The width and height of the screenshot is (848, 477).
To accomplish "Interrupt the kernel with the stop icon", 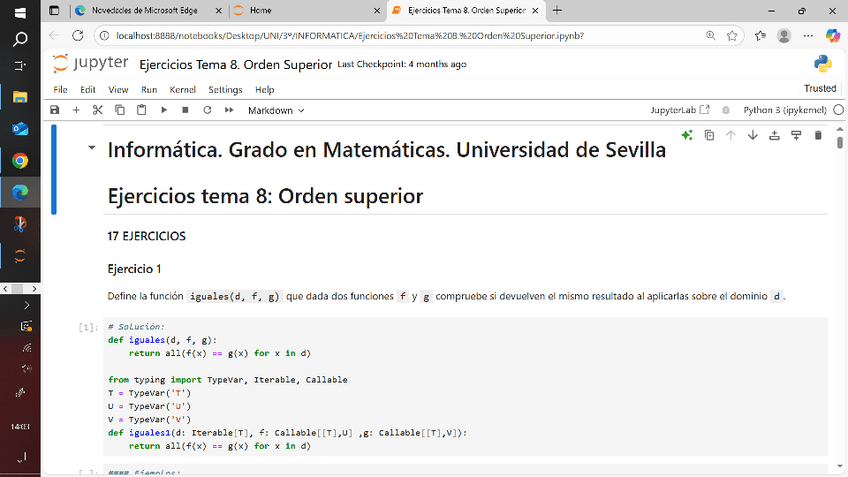I will point(186,110).
